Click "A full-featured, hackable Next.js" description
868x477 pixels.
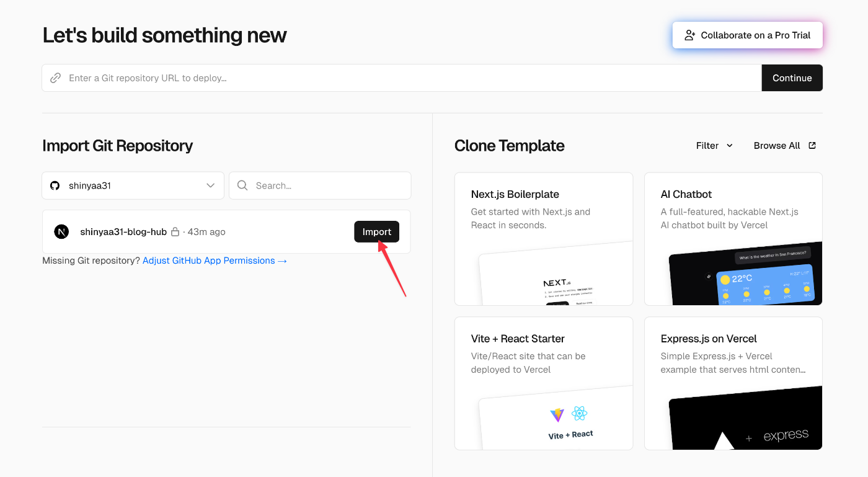click(x=730, y=212)
